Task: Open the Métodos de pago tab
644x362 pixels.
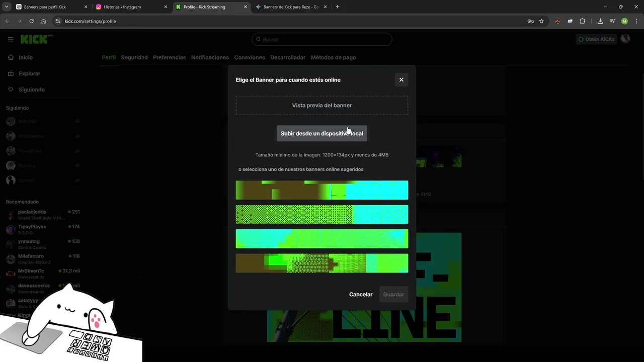Action: coord(333,57)
